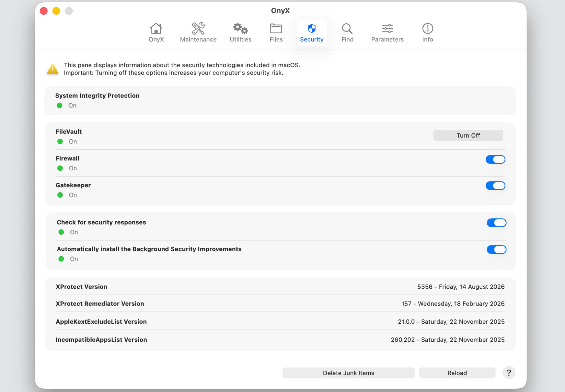Close the OnyX window
The height and width of the screenshot is (392, 565).
click(44, 11)
